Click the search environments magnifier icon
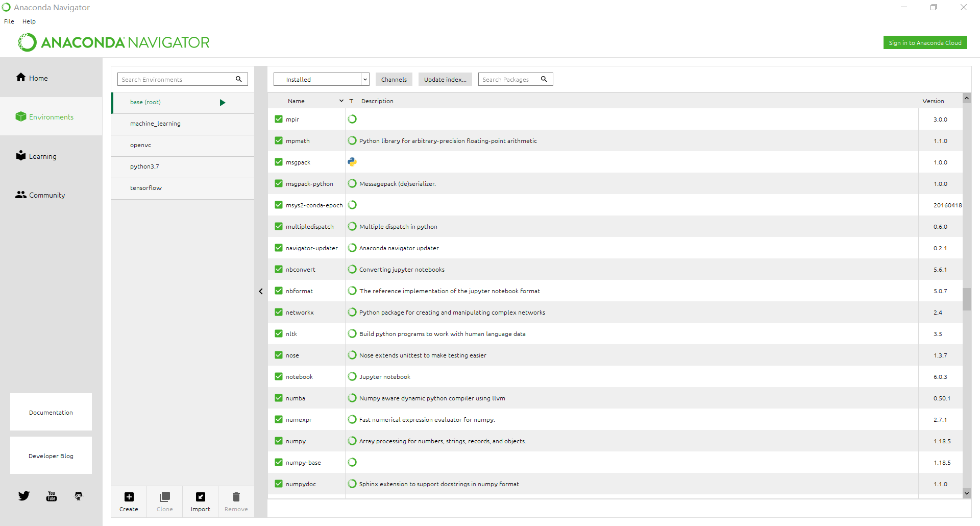This screenshot has width=980, height=526. point(239,79)
